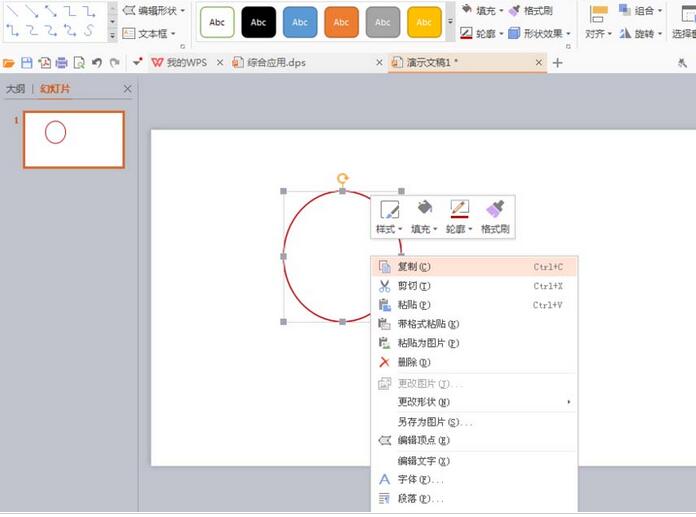
Task: Click the undo arrow icon
Action: [97, 63]
